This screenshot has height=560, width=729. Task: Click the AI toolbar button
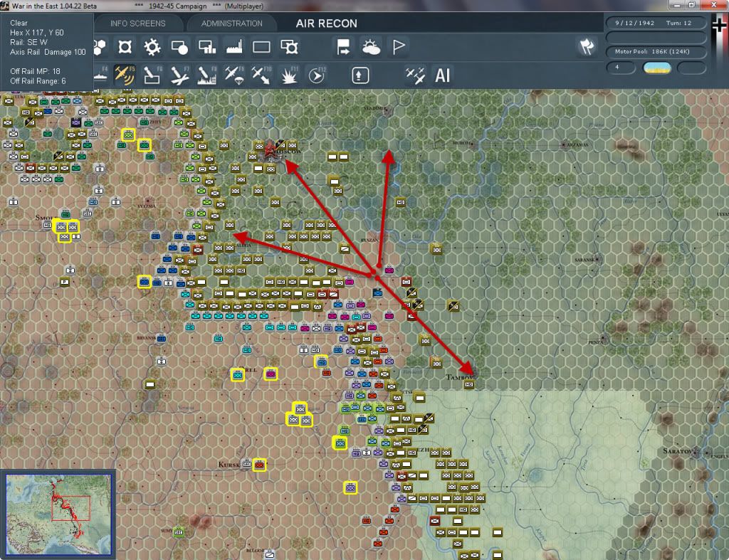coord(442,75)
